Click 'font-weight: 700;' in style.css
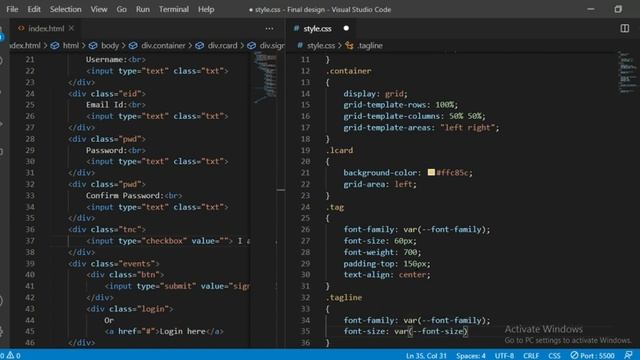Image resolution: width=640 pixels, height=360 pixels. tap(382, 252)
